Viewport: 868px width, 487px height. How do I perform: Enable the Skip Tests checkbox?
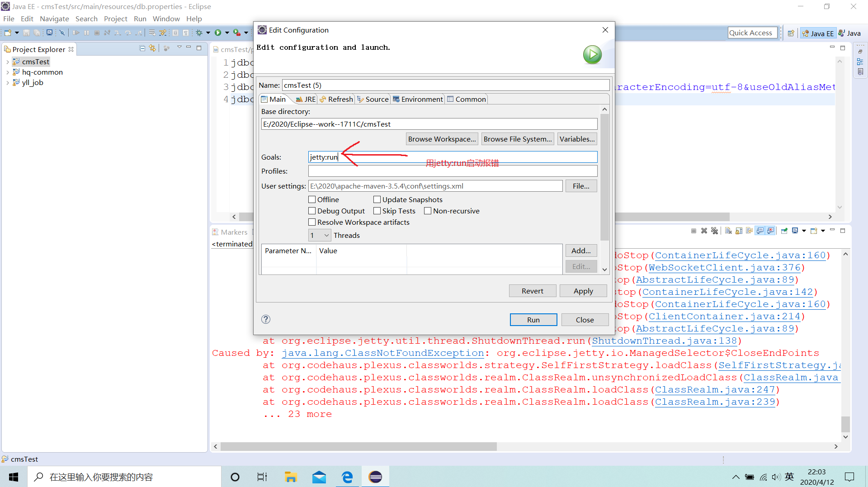click(377, 211)
